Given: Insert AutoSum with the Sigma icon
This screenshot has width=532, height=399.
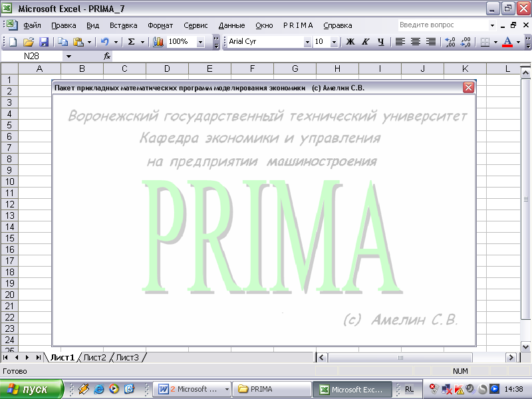Looking at the screenshot, I should (x=131, y=42).
